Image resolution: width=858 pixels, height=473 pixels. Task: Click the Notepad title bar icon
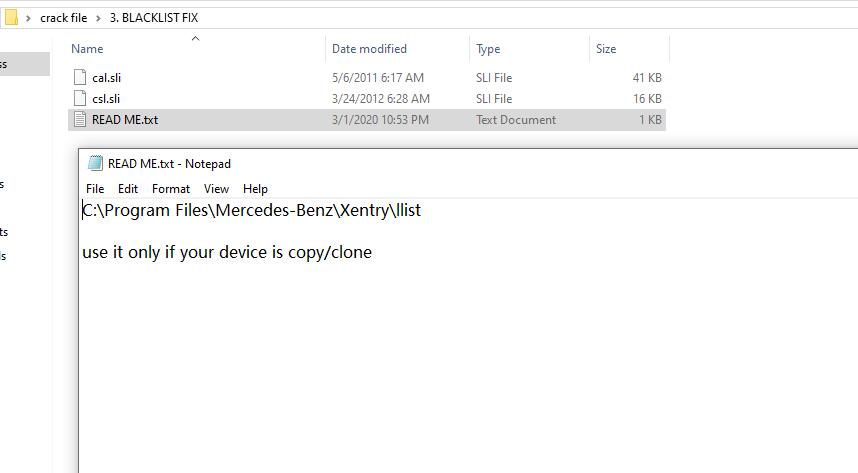[x=96, y=163]
